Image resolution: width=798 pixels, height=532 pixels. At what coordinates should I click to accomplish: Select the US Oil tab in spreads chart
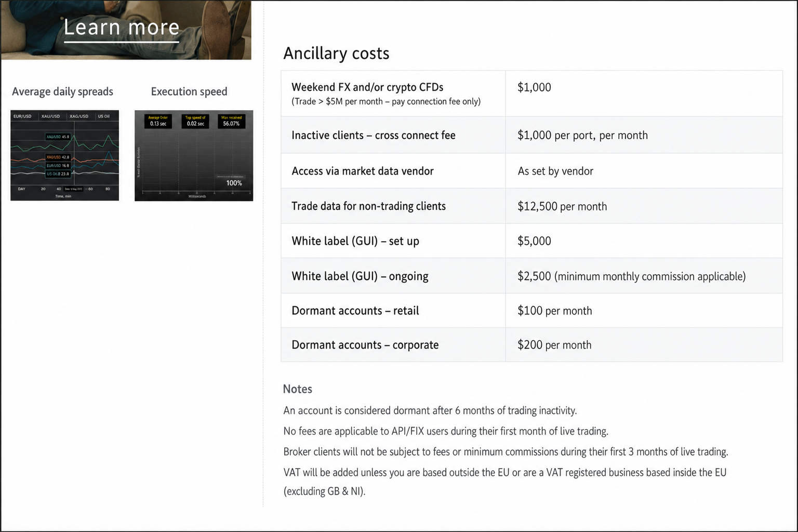(x=104, y=116)
